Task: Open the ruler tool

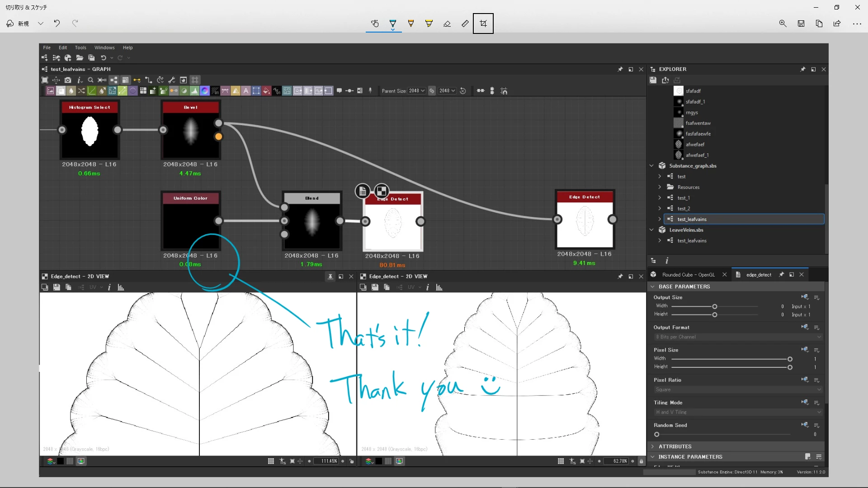Action: pos(465,23)
